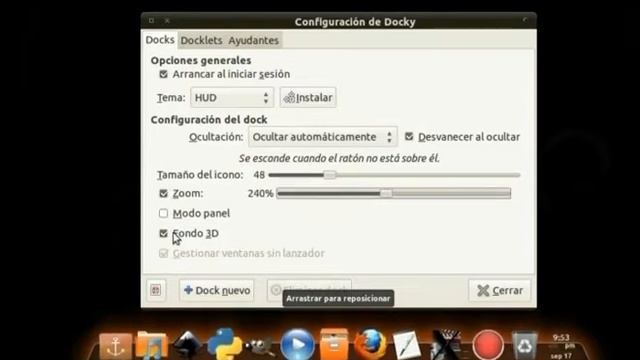Toggle Arrancar al iniciar sesión checkbox
The height and width of the screenshot is (360, 640).
[x=163, y=74]
